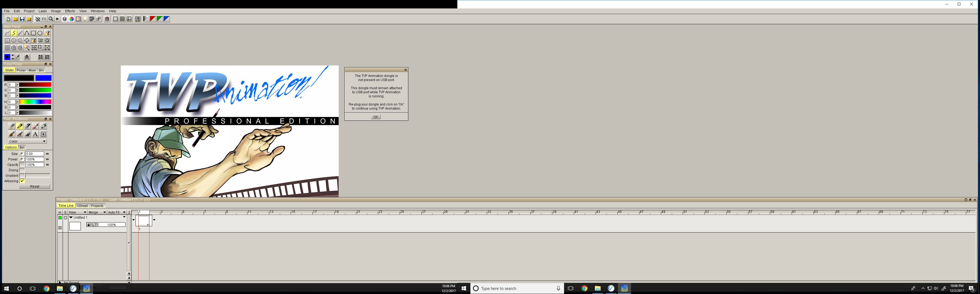Toggle green visibility square of Untitled 1 layer

point(60,218)
